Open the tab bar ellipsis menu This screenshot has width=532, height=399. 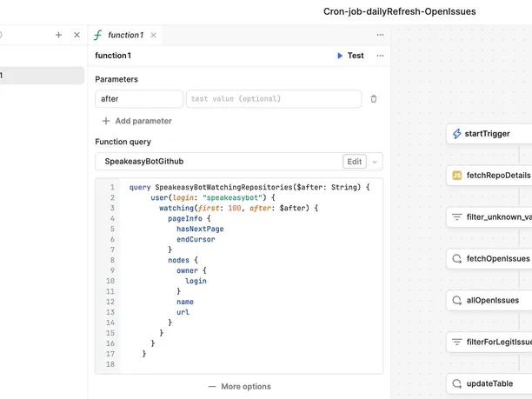tap(380, 35)
